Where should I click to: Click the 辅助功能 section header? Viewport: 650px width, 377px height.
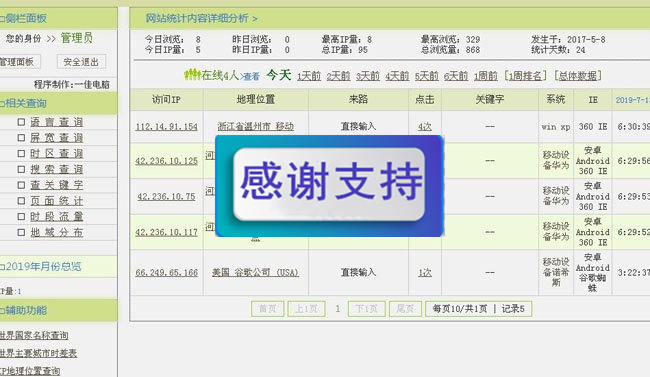(58, 310)
